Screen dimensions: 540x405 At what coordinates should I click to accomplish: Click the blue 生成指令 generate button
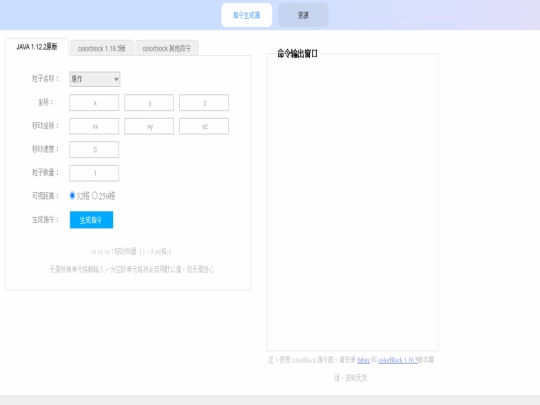pyautogui.click(x=91, y=220)
